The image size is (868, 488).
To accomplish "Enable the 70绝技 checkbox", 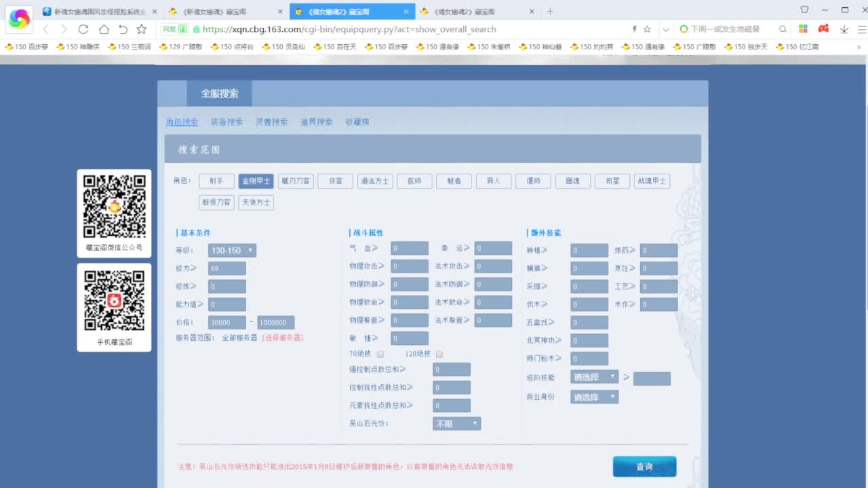I will (x=380, y=353).
